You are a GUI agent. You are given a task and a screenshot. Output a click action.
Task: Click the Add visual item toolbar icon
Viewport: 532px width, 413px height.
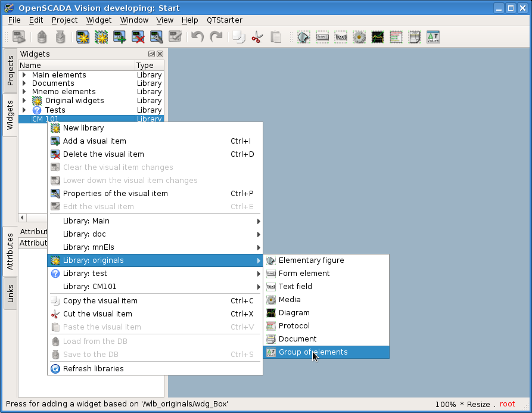[x=119, y=37]
